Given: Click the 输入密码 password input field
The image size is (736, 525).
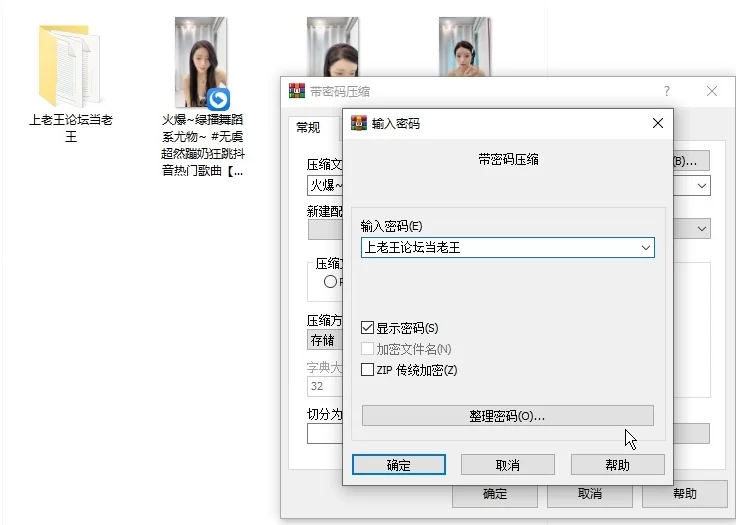Looking at the screenshot, I should coord(507,247).
